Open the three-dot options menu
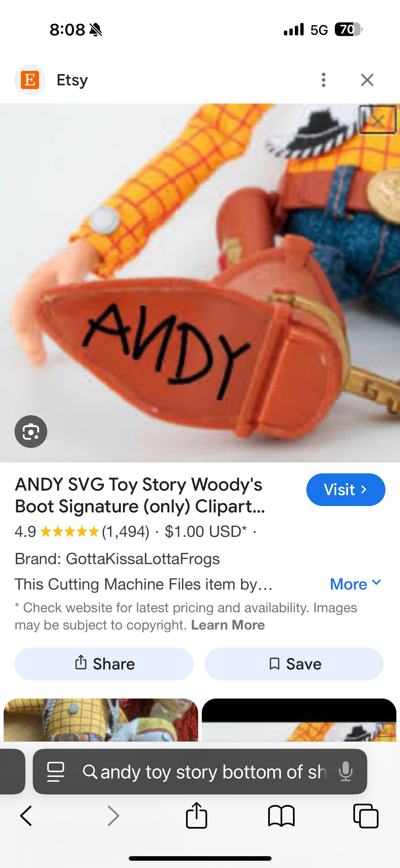Screen dimensions: 400x868 (x=323, y=80)
